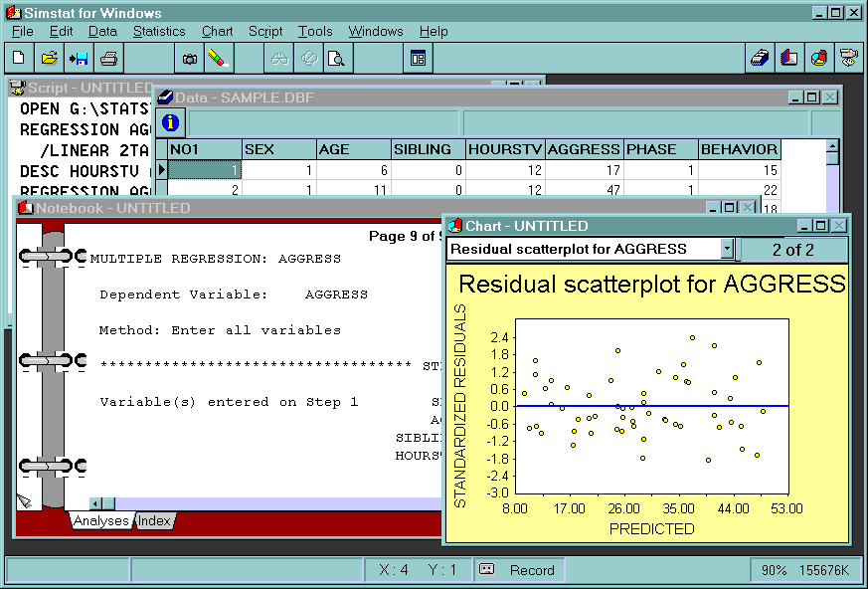
Task: Click the Open folder toolbar icon
Action: coord(49,59)
